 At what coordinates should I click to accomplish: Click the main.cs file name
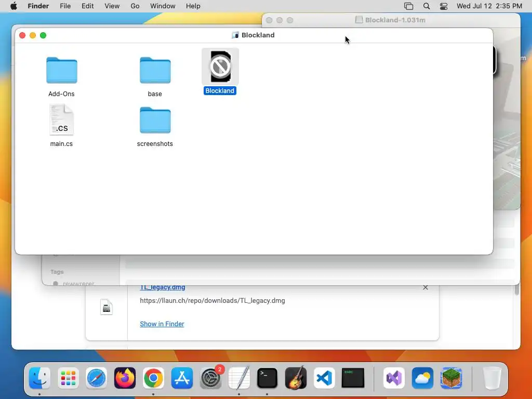[61, 144]
